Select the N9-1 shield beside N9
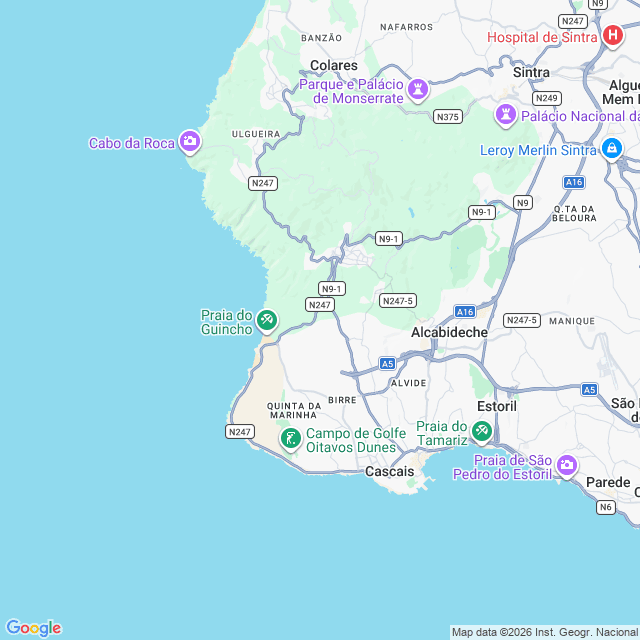Image resolution: width=640 pixels, height=640 pixels. point(482,212)
